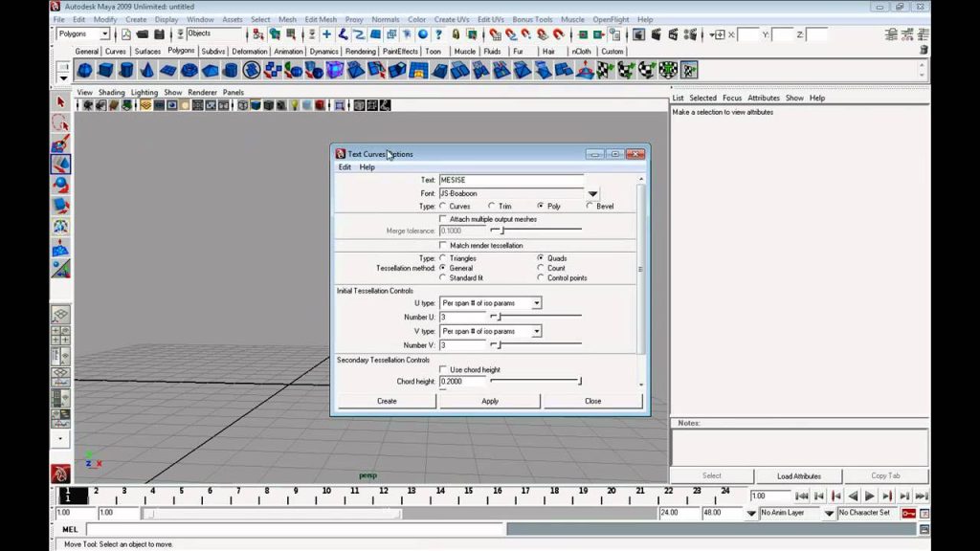Image resolution: width=980 pixels, height=551 pixels.
Task: Create a polygon cone from shelf
Action: point(146,70)
